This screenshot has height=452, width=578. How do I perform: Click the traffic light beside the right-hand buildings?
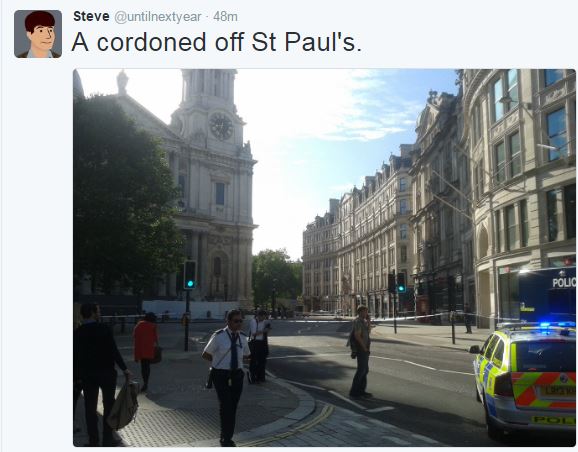(x=401, y=282)
